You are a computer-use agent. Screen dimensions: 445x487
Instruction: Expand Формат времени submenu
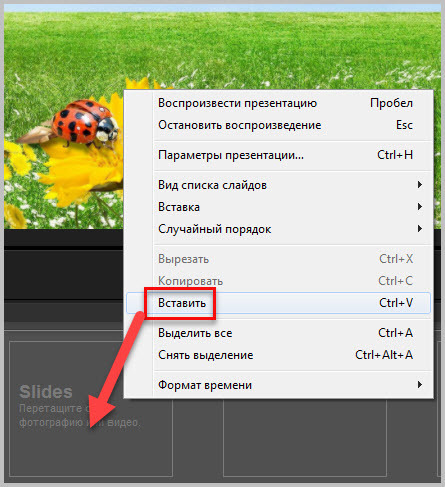pos(278,385)
